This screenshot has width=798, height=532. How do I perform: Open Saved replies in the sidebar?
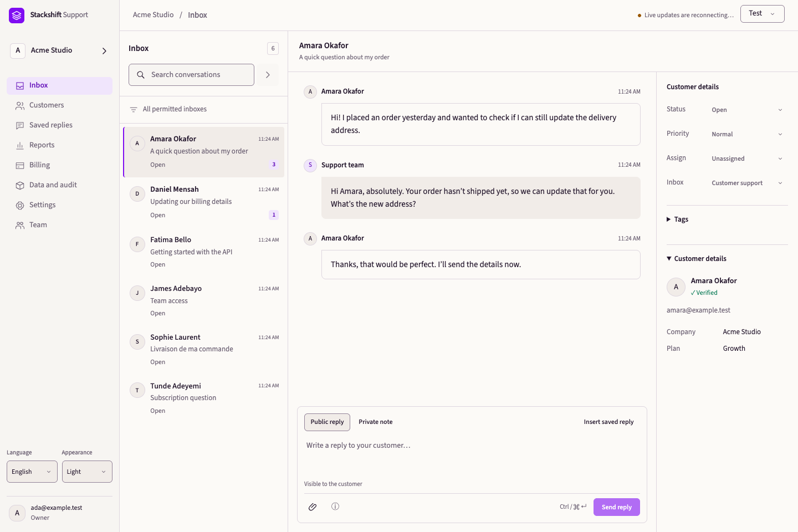(59, 125)
